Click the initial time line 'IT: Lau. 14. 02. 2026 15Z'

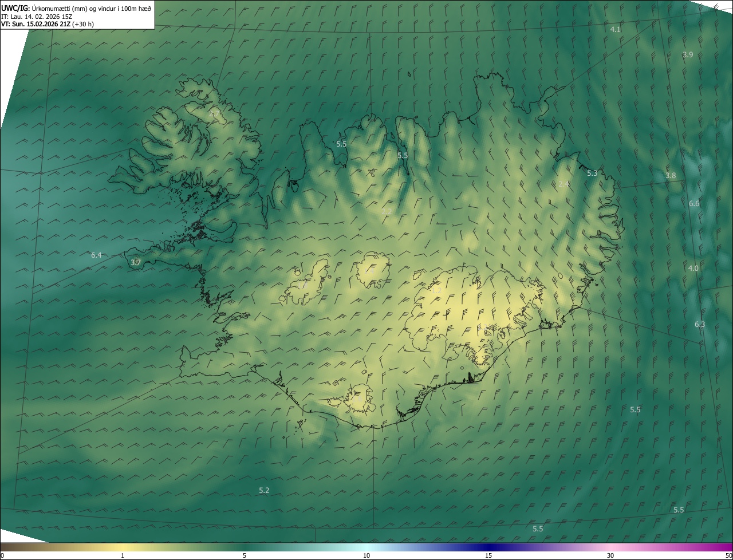[37, 16]
